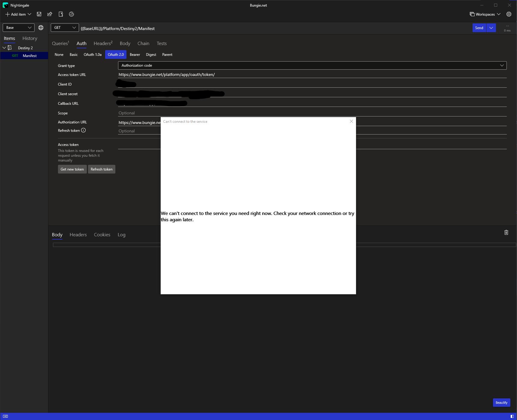Screen dimensions: 517x420
Task: Click the request URL field
Action: tap(275, 29)
